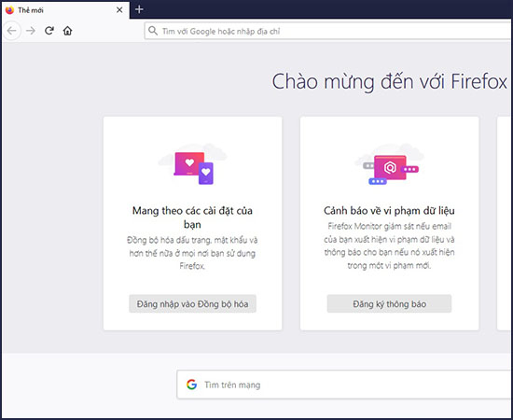Select the "Thẻ mới" tab
513x420 pixels.
coord(65,10)
